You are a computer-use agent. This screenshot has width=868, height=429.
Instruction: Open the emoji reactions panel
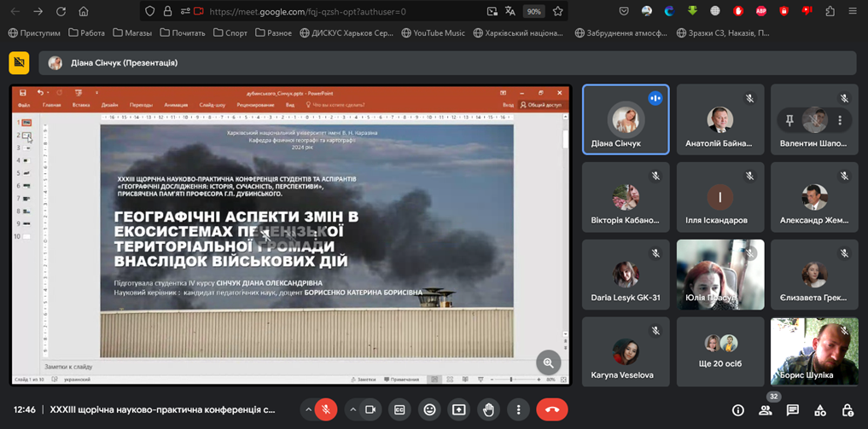[x=429, y=409]
